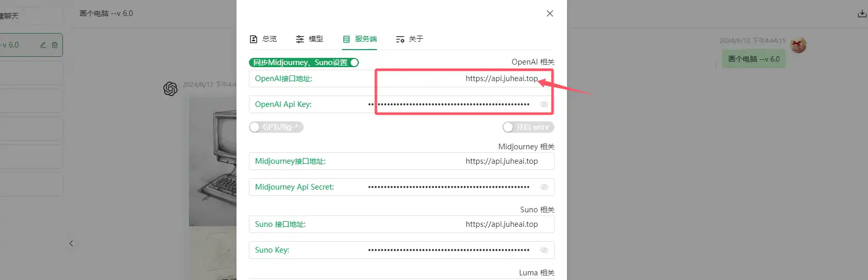Open the 关于 about tab
Image resolution: width=868 pixels, height=280 pixels.
pyautogui.click(x=409, y=39)
